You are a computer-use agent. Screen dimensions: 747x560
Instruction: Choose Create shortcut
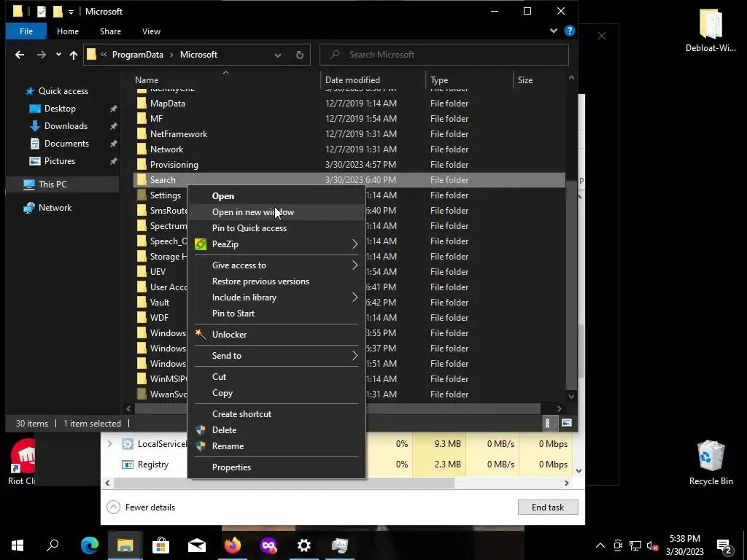pyautogui.click(x=276, y=414)
